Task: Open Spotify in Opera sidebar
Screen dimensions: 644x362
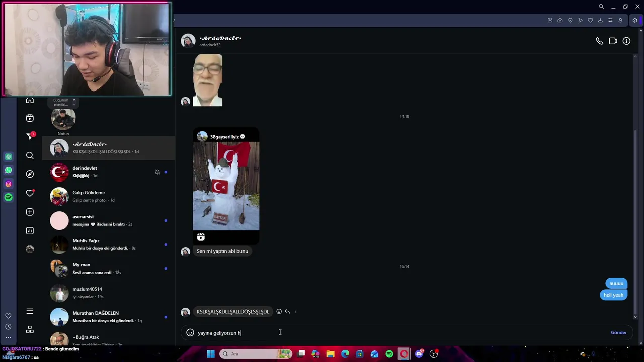Action: click(8, 198)
